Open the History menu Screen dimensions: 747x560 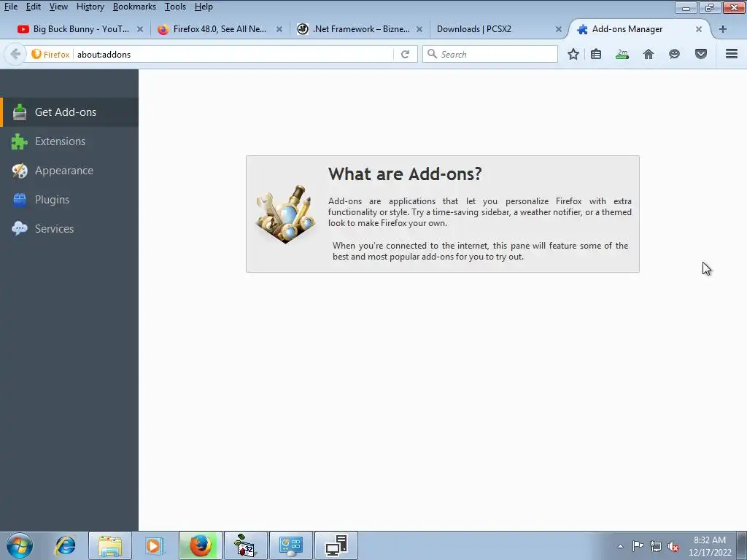[x=90, y=7]
